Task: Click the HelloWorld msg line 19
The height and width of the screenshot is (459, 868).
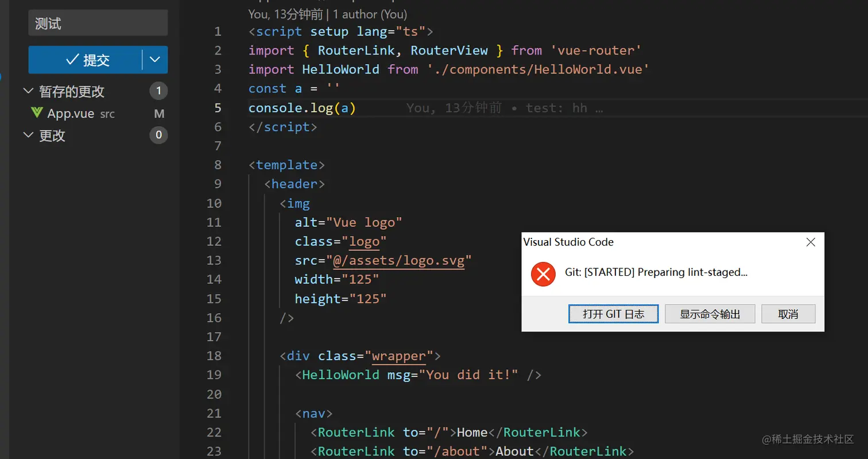Action: (x=418, y=375)
